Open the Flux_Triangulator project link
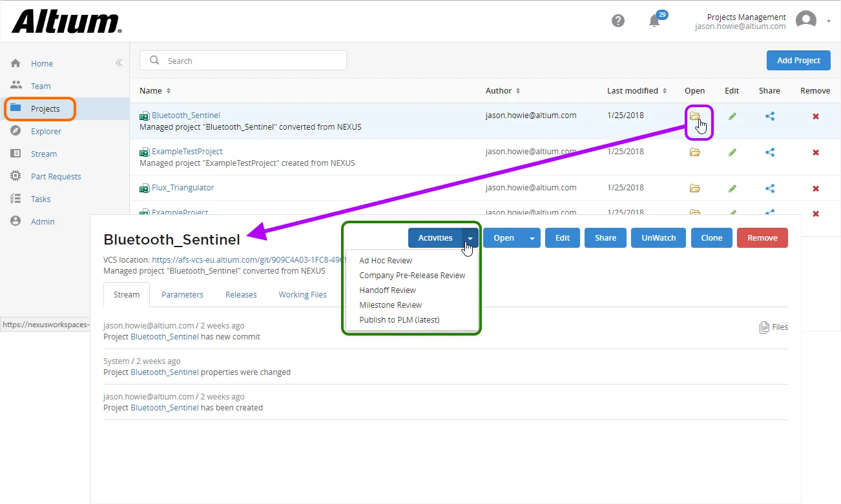This screenshot has height=504, width=841. click(x=183, y=188)
